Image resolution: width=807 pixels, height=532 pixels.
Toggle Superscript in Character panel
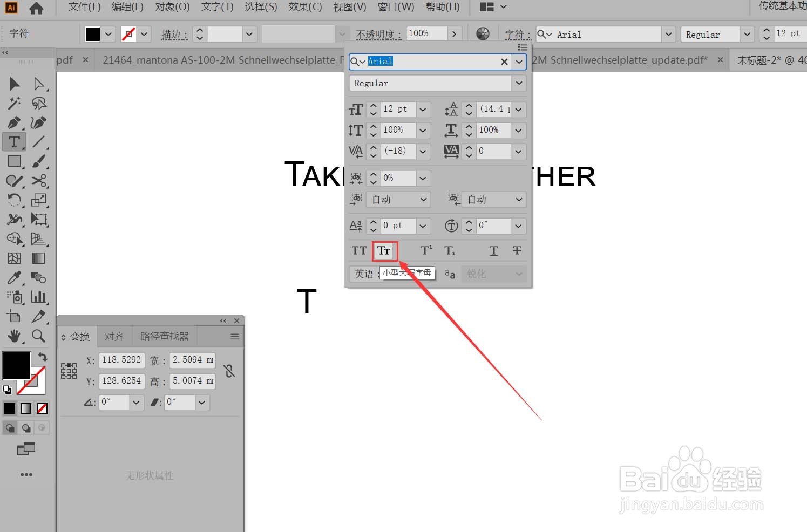[426, 251]
